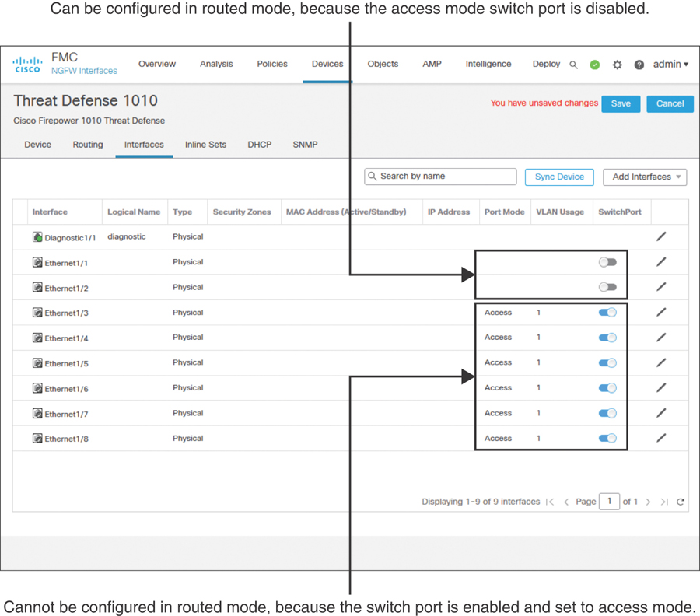Image resolution: width=700 pixels, height=616 pixels.
Task: Click the Save button
Action: (x=621, y=103)
